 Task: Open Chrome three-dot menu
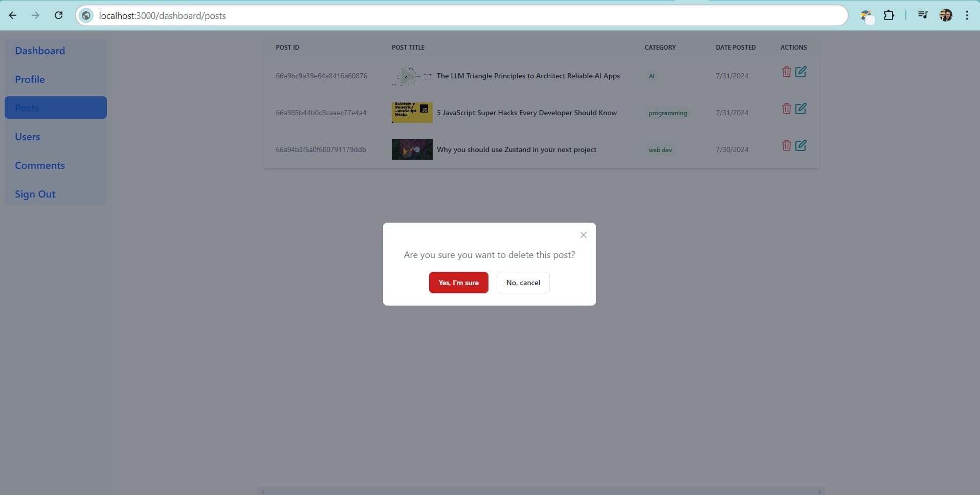[x=967, y=15]
